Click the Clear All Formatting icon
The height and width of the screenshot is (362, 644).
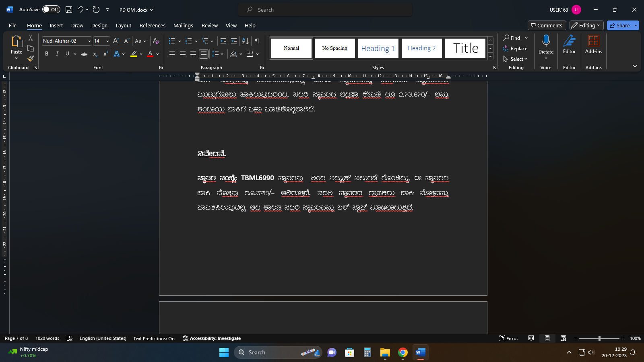[156, 41]
